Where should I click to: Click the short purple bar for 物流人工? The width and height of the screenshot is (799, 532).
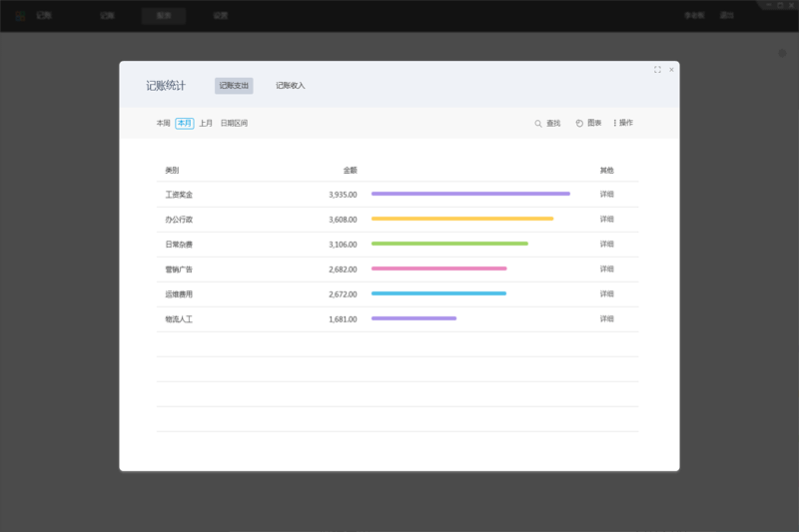click(x=413, y=318)
